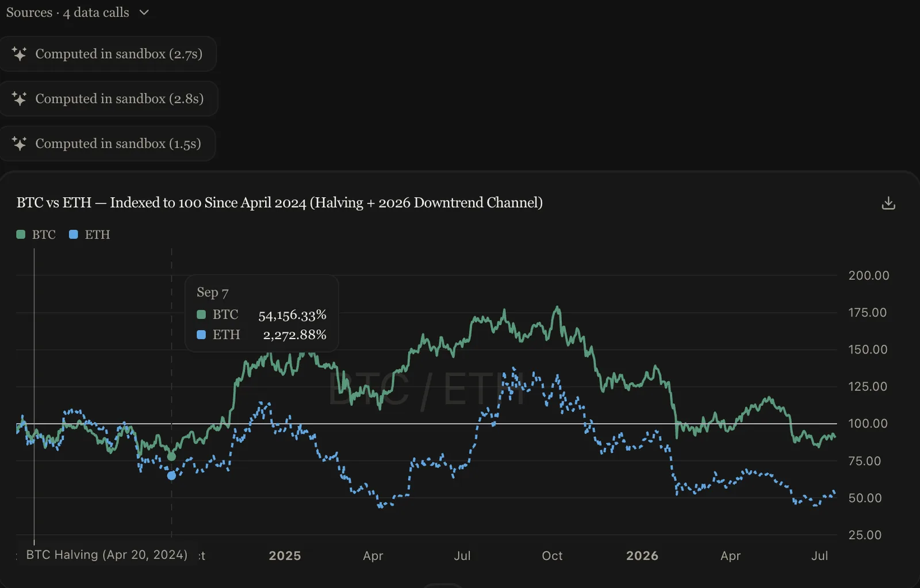This screenshot has height=588, width=920.
Task: Click the 2025 x-axis label
Action: [285, 556]
